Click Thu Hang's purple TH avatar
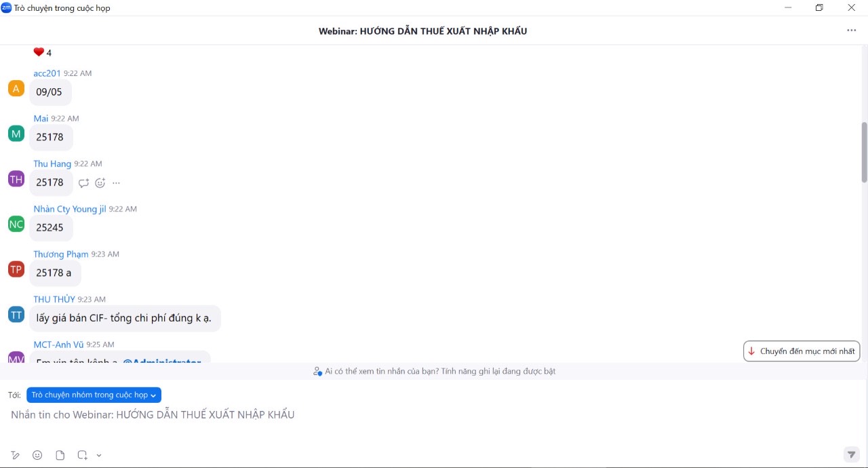This screenshot has height=468, width=868. 16,179
